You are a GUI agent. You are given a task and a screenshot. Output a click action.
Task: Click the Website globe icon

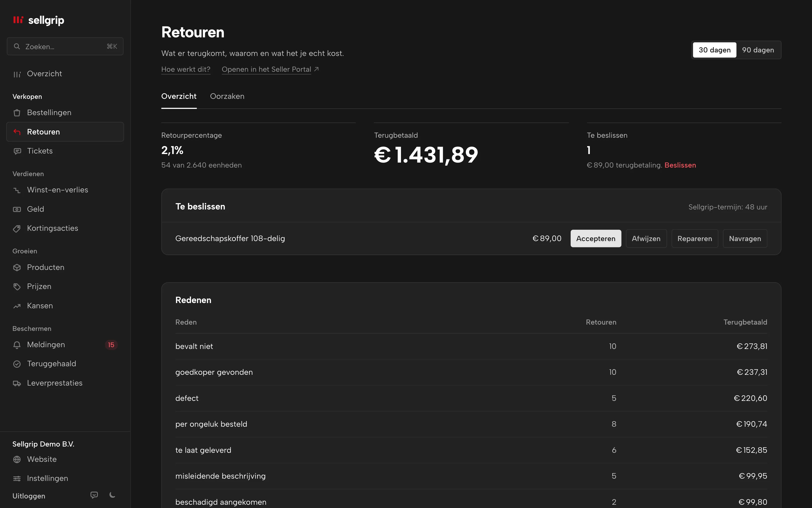click(17, 459)
